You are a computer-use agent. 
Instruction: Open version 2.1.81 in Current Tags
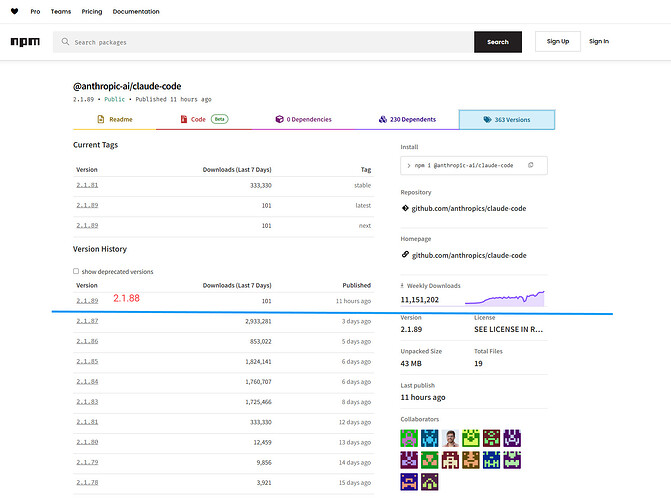click(87, 185)
